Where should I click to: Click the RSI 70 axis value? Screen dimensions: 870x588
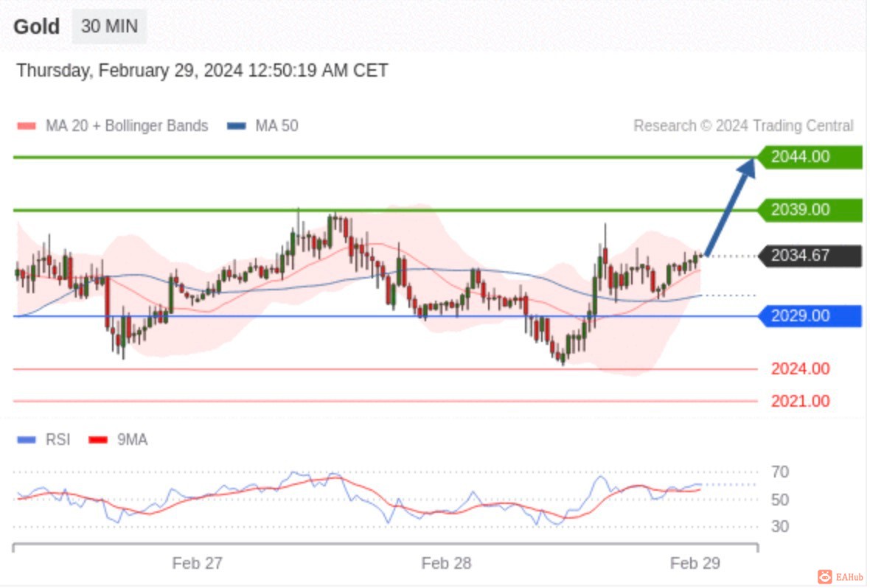pos(780,472)
